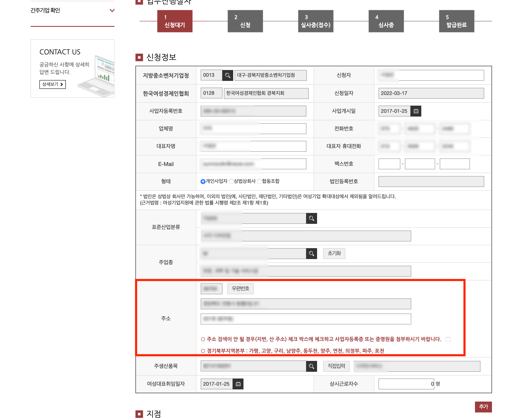523x420 pixels.
Task: Click the postal code field
Action: (211, 289)
